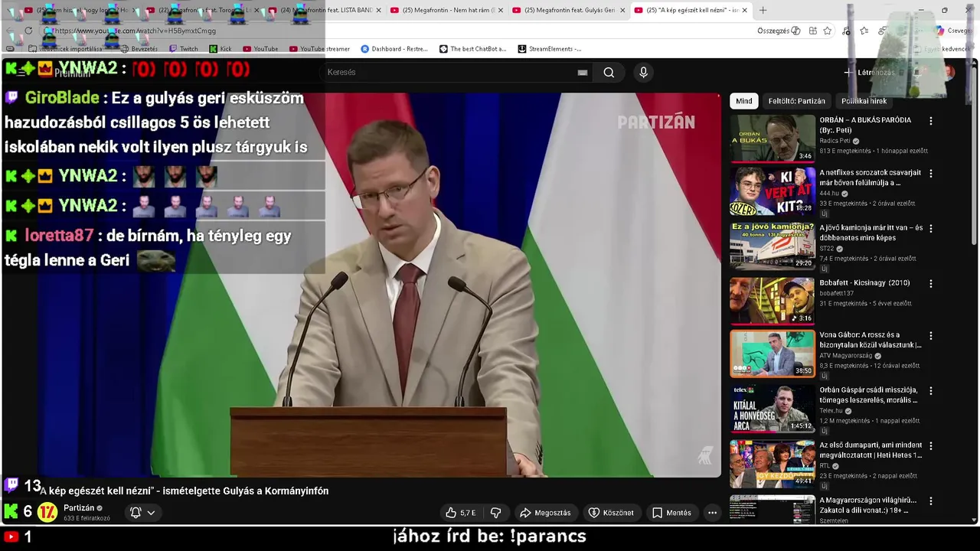Open Vona Gábor ATV video thumbnail
The height and width of the screenshot is (551, 980).
(773, 354)
